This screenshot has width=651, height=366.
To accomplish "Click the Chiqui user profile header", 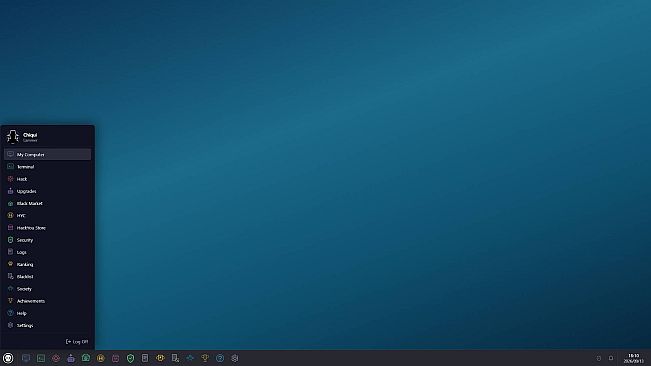I will (x=47, y=137).
